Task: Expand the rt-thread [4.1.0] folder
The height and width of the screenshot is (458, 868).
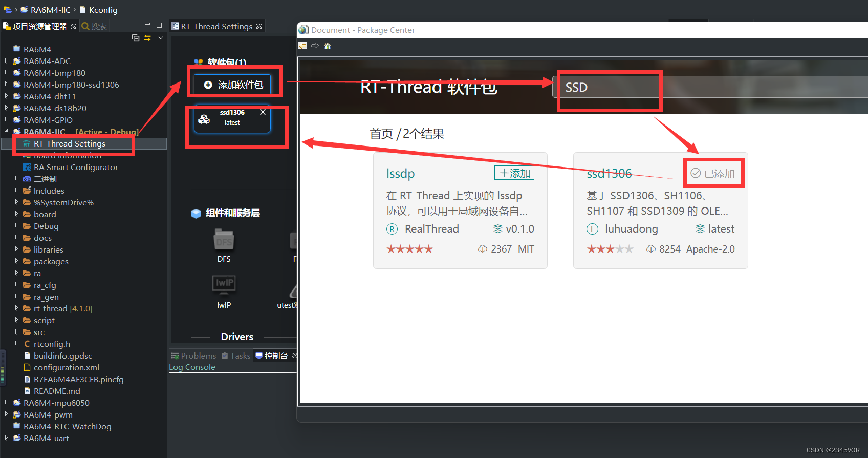Action: (x=16, y=308)
